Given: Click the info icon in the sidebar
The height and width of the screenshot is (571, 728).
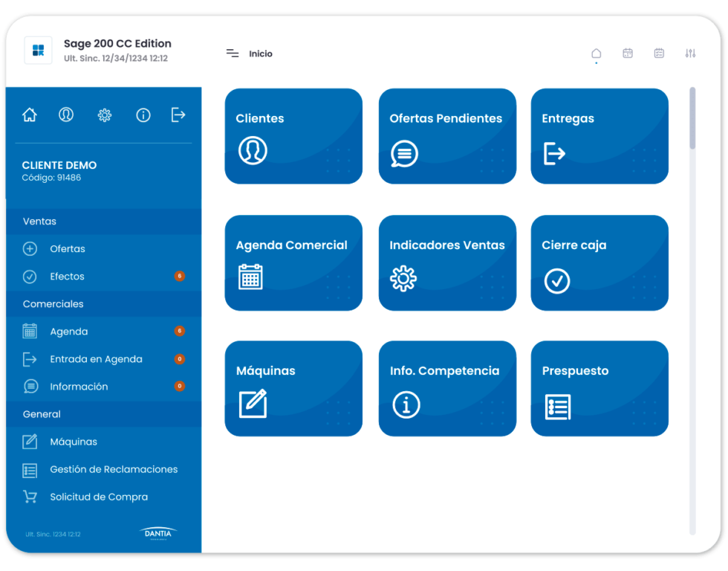Looking at the screenshot, I should 143,114.
